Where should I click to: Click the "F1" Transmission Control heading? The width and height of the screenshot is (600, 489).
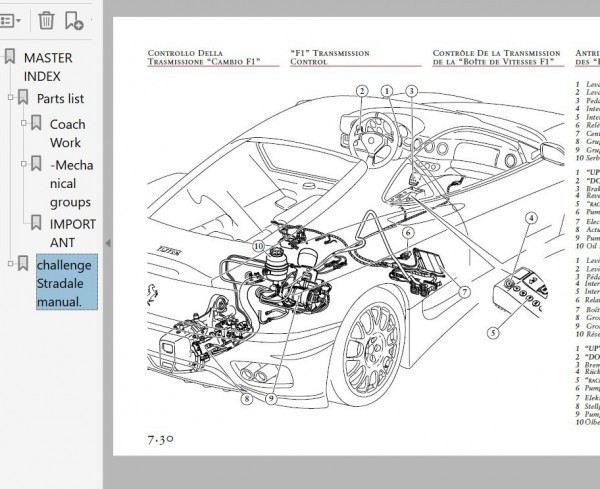pos(330,57)
